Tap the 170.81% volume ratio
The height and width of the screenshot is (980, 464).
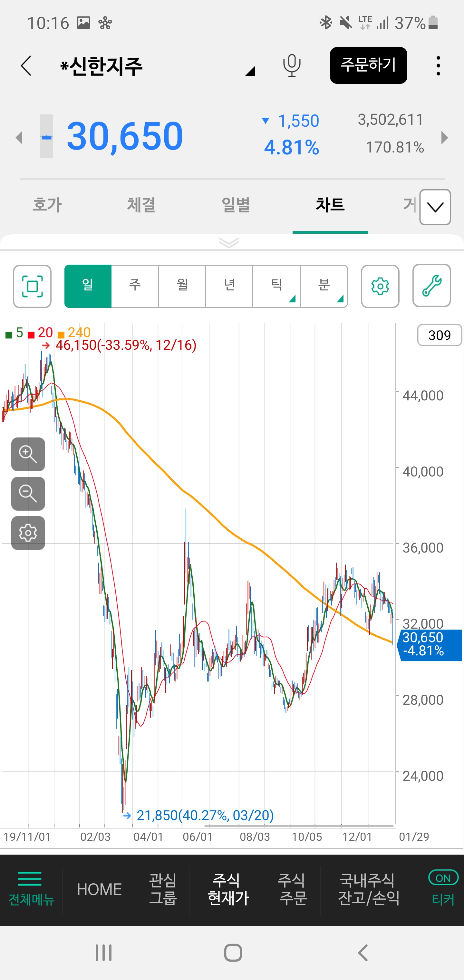click(x=395, y=147)
